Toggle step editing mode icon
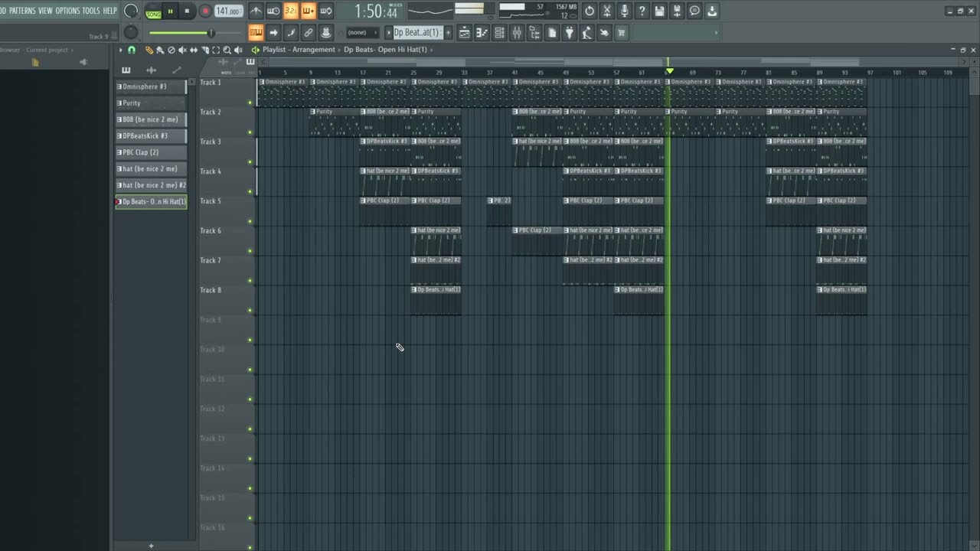The image size is (980, 551). coord(291,33)
